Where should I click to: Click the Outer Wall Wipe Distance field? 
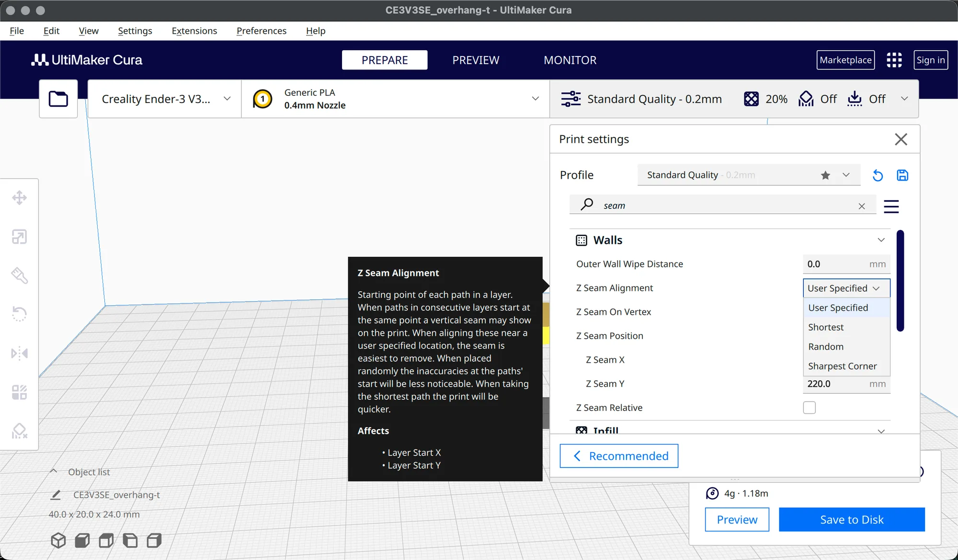[846, 264]
